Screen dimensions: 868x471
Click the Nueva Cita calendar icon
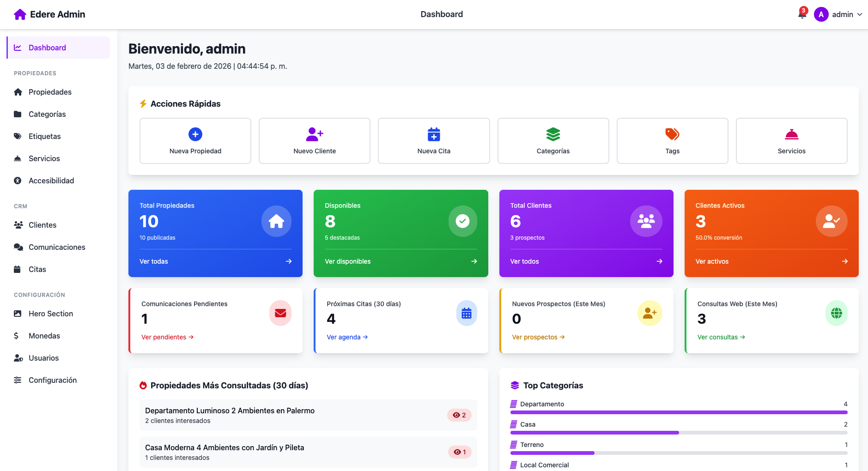point(434,134)
